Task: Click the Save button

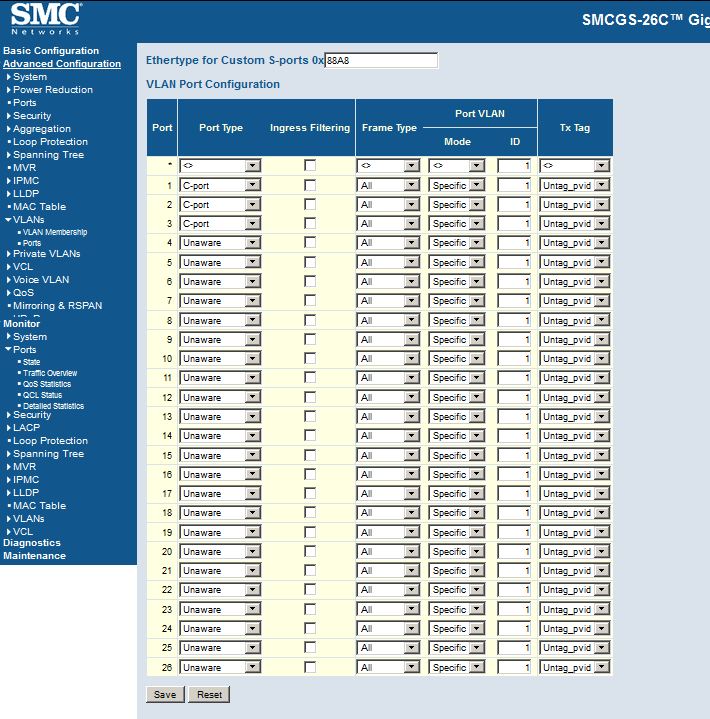Action: (165, 694)
